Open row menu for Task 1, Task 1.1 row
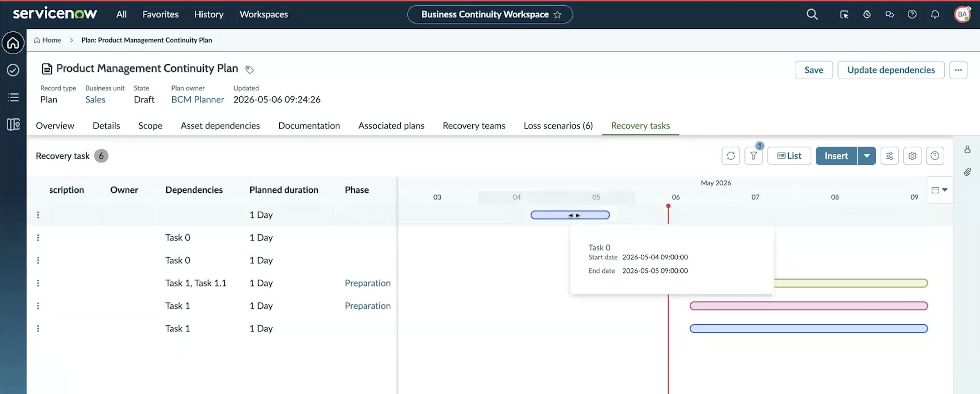Screen dimensions: 980x394 point(38,283)
